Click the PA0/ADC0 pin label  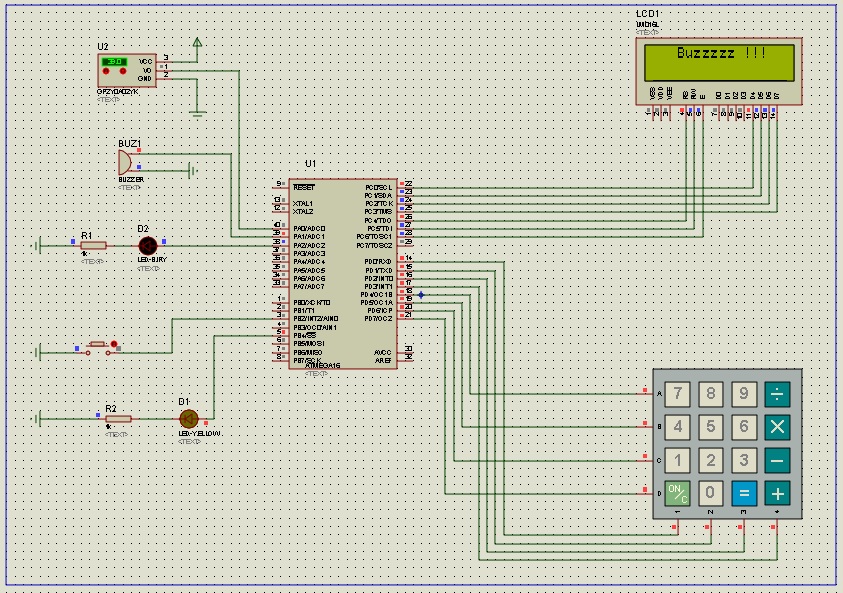click(x=309, y=228)
